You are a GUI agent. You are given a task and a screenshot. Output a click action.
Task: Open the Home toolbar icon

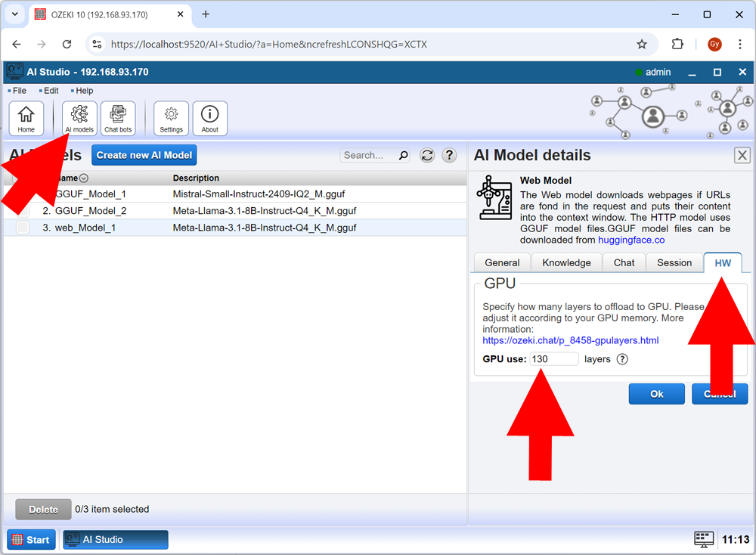26,119
